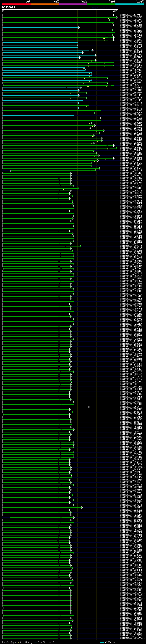
Task: Click the red 20% identity legend segment
Action: point(16,4)
